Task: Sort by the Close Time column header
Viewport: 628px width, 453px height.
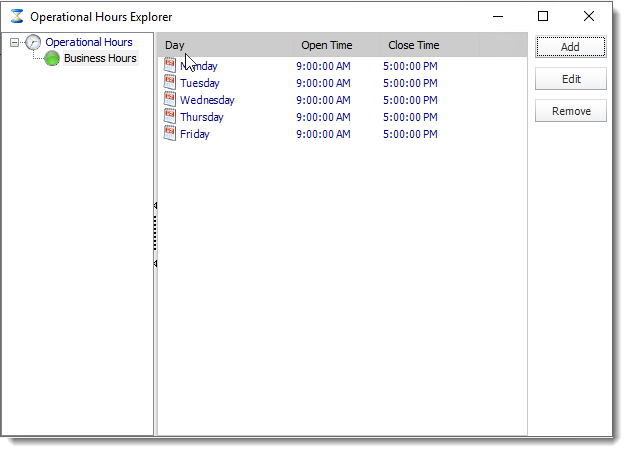Action: point(413,45)
